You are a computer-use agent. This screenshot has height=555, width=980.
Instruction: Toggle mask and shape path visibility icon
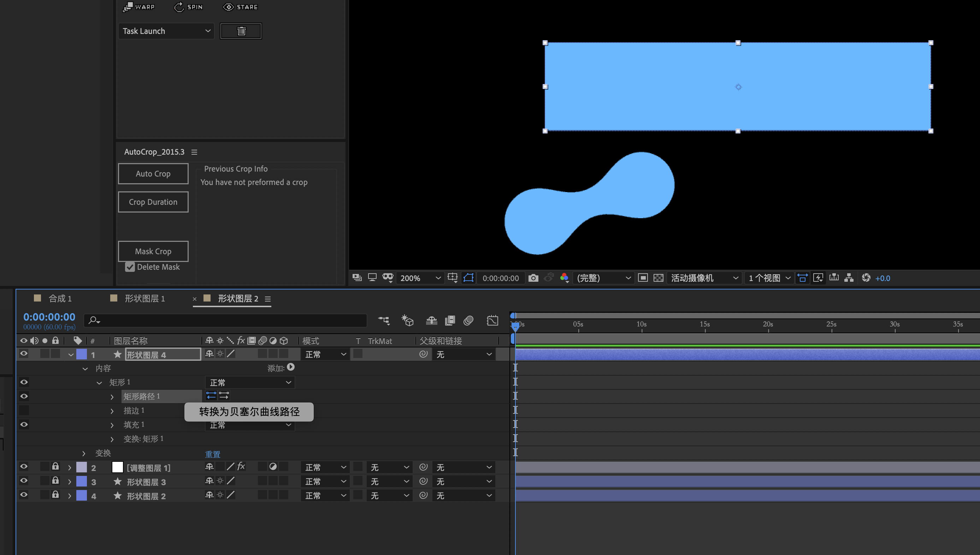468,278
